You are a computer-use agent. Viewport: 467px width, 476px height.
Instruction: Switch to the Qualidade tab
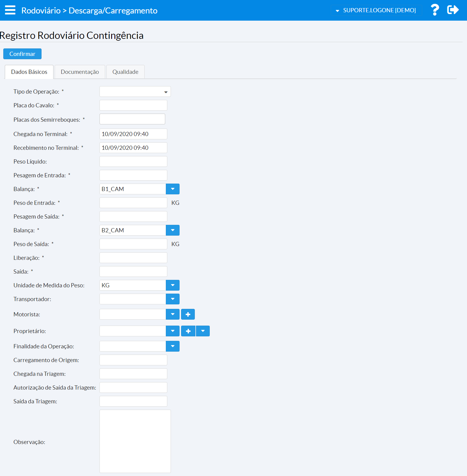[x=125, y=72]
